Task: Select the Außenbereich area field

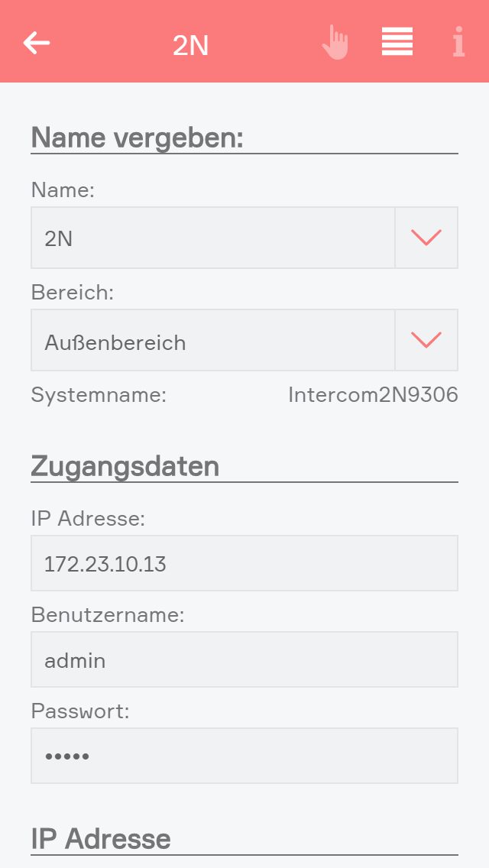Action: (x=212, y=340)
